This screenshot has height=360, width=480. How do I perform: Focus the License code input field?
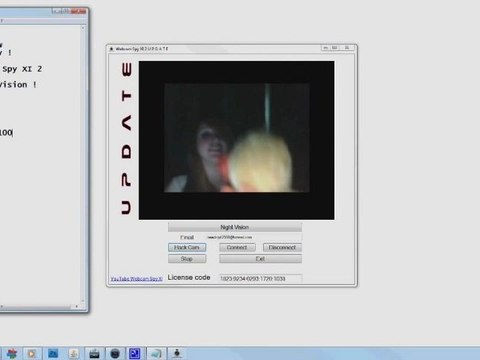click(x=260, y=278)
